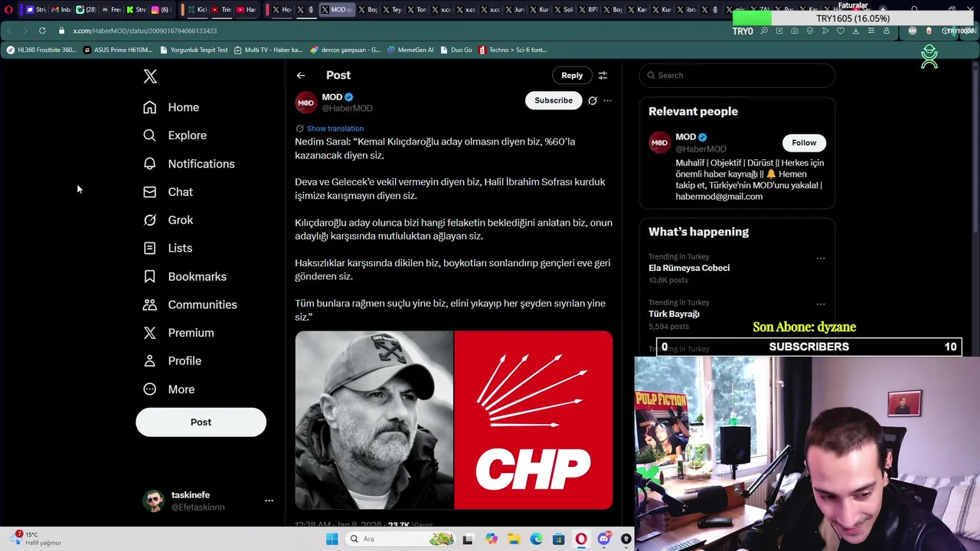Open reply sorting filter icon
The image size is (980, 551).
603,75
